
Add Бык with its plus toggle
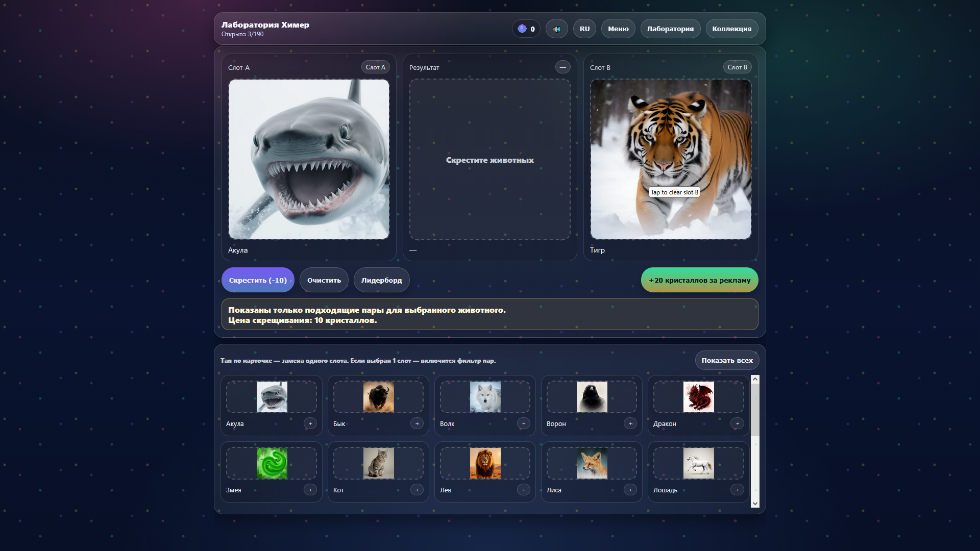(417, 423)
